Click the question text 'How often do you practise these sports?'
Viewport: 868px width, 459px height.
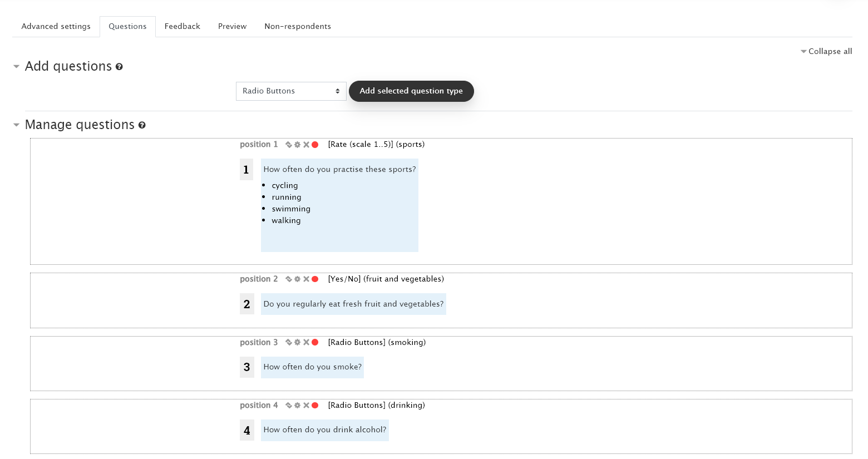(x=339, y=169)
